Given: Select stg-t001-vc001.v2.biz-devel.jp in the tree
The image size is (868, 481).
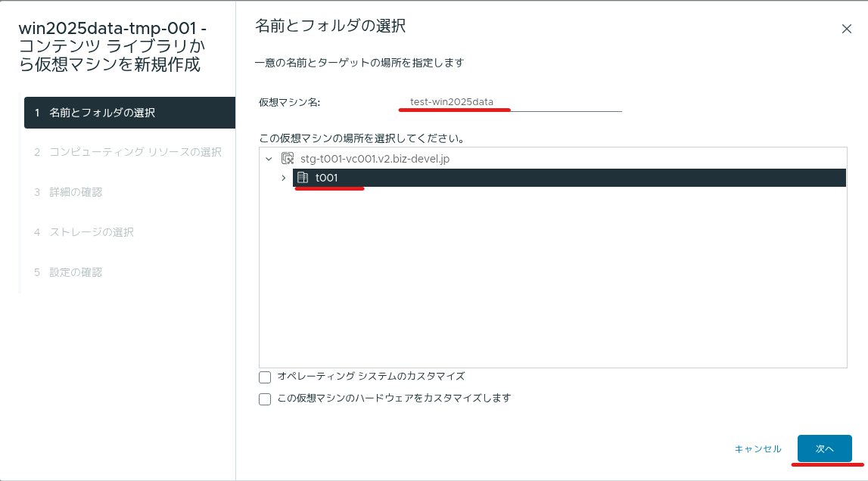Looking at the screenshot, I should tap(375, 159).
